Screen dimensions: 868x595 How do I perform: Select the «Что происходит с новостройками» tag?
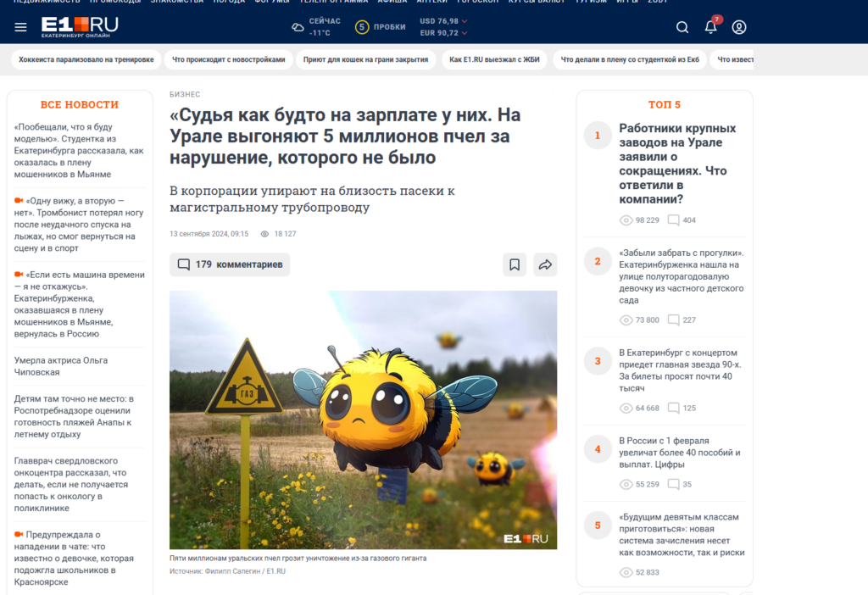(x=229, y=59)
